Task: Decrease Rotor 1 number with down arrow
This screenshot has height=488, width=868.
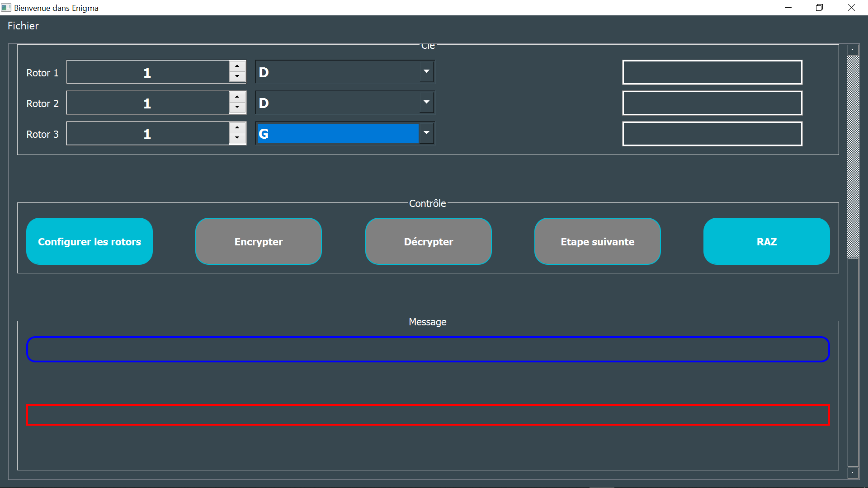Action: pos(237,77)
